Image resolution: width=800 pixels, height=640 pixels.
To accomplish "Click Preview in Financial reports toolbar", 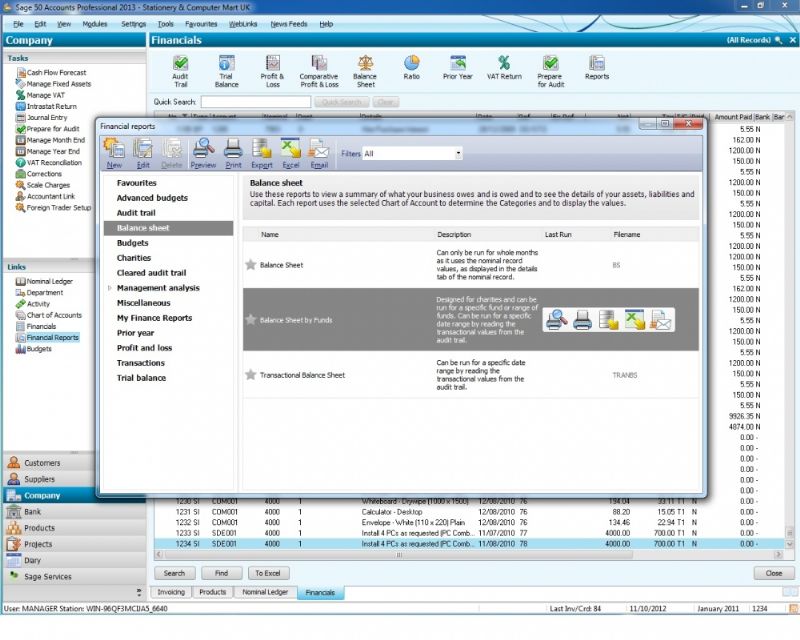I will (203, 153).
